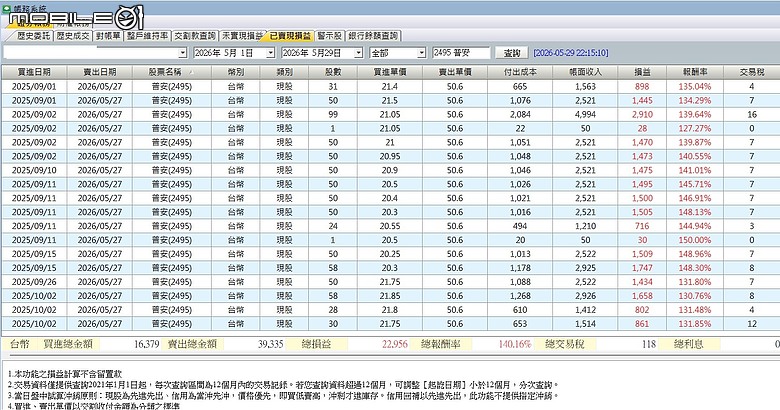780x410 pixels.
Task: Sort by the 報酬率 column header
Action: pyautogui.click(x=695, y=72)
